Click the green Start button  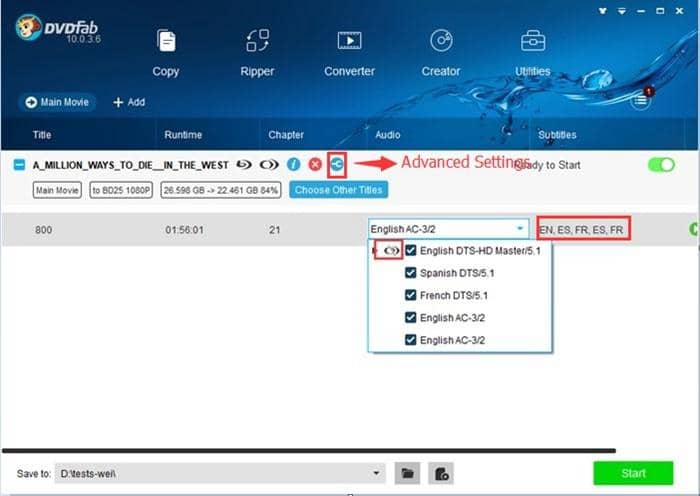click(633, 473)
